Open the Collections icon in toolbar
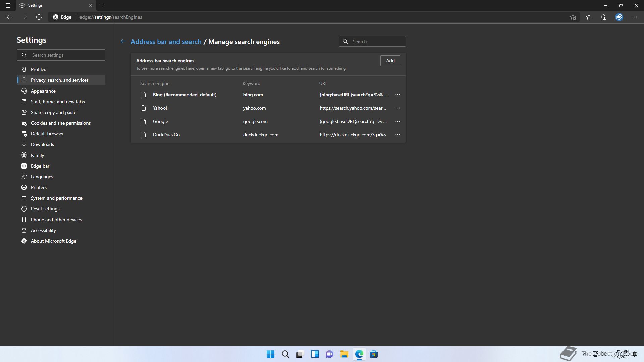The image size is (644, 362). (604, 17)
